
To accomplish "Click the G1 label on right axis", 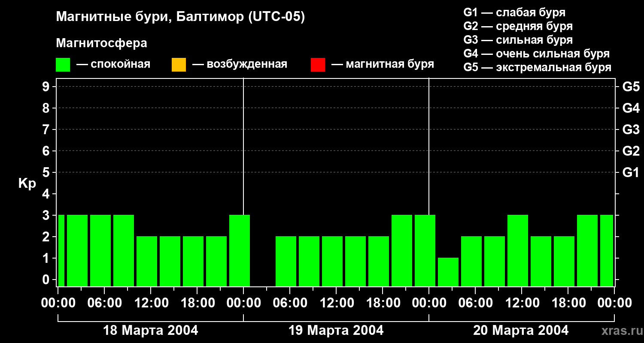I will pos(631,173).
